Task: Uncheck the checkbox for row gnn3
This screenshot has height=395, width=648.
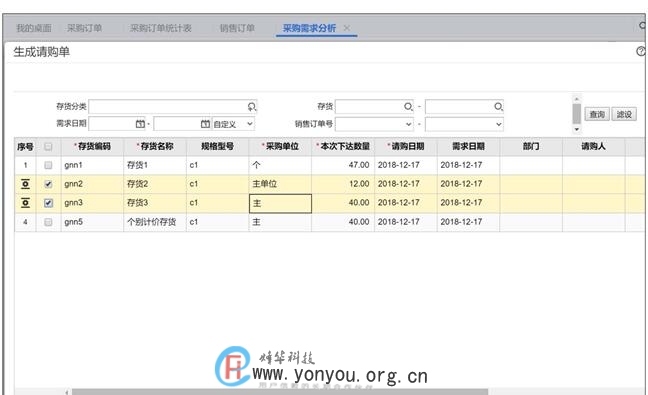Action: coord(48,203)
